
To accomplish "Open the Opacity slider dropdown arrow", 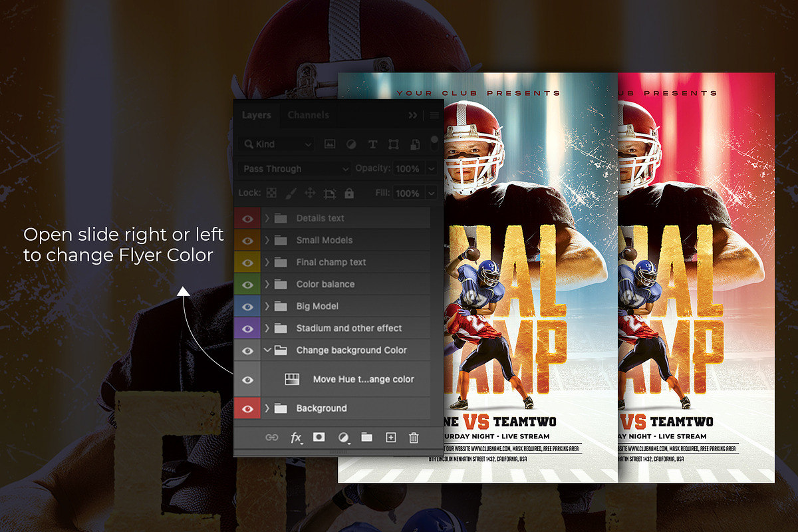I will click(432, 169).
